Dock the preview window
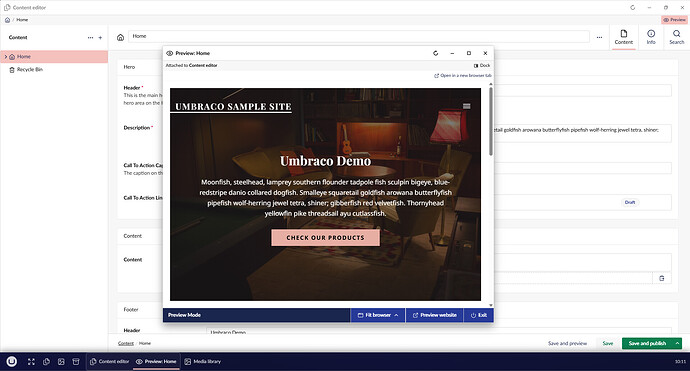The height and width of the screenshot is (371, 690). pyautogui.click(x=482, y=66)
